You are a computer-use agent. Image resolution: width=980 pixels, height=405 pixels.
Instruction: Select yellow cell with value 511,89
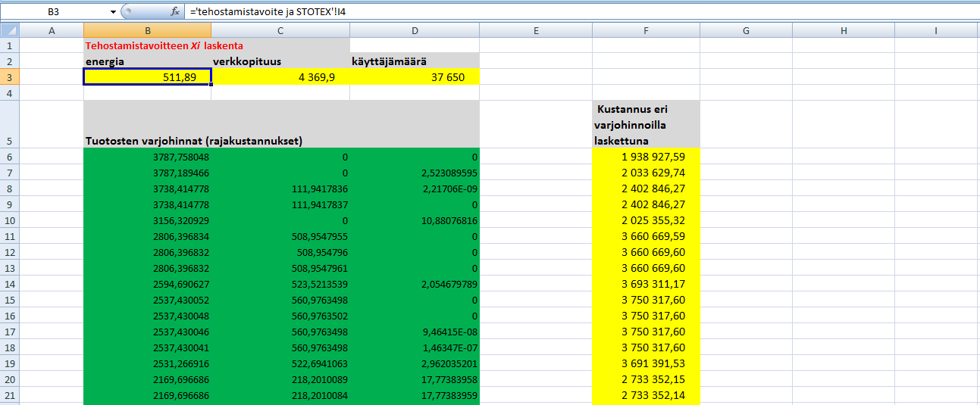click(x=147, y=77)
